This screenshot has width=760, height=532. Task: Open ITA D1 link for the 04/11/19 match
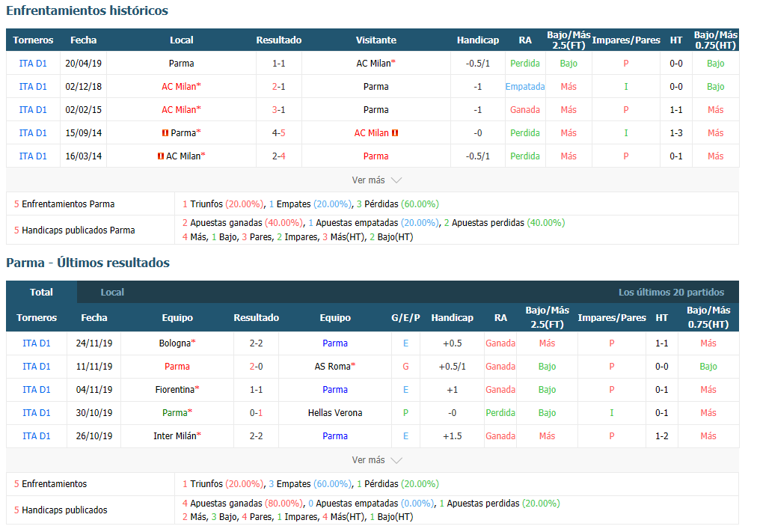[37, 390]
